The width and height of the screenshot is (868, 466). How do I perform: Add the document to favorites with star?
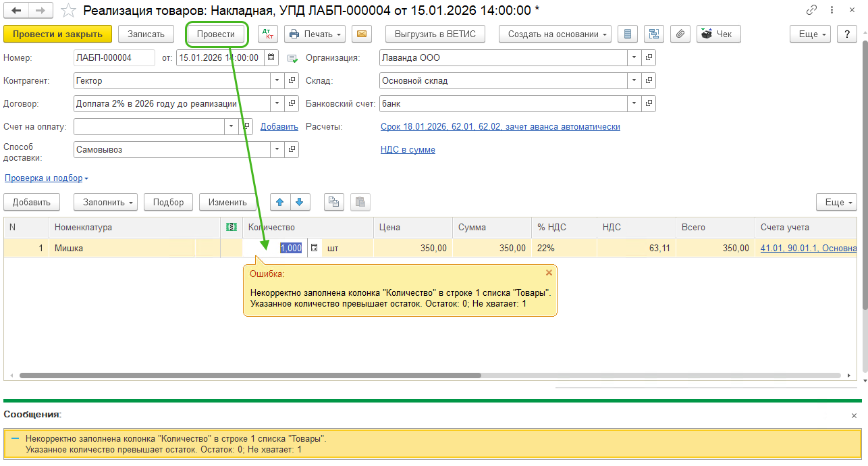coord(68,10)
